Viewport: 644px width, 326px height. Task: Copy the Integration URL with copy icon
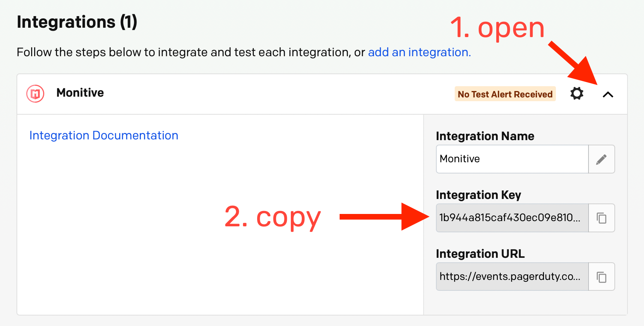[601, 277]
